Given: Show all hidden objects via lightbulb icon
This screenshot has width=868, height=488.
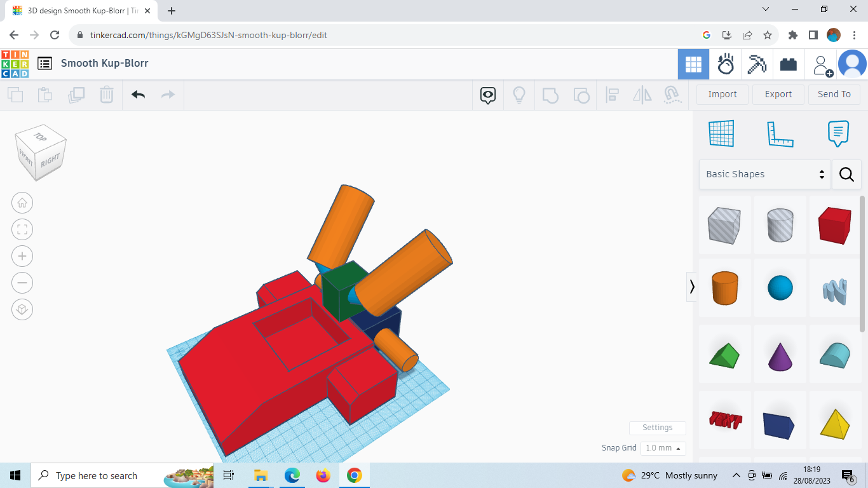Looking at the screenshot, I should click(x=519, y=94).
